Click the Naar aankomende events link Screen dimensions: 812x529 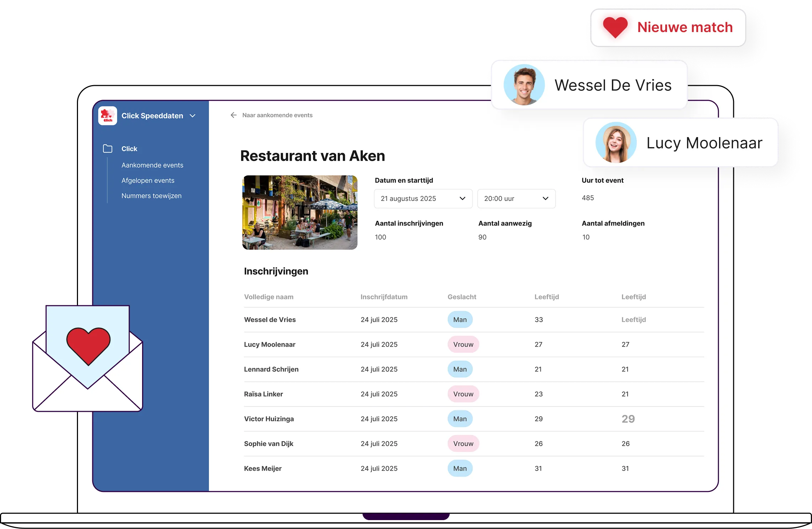coord(277,115)
